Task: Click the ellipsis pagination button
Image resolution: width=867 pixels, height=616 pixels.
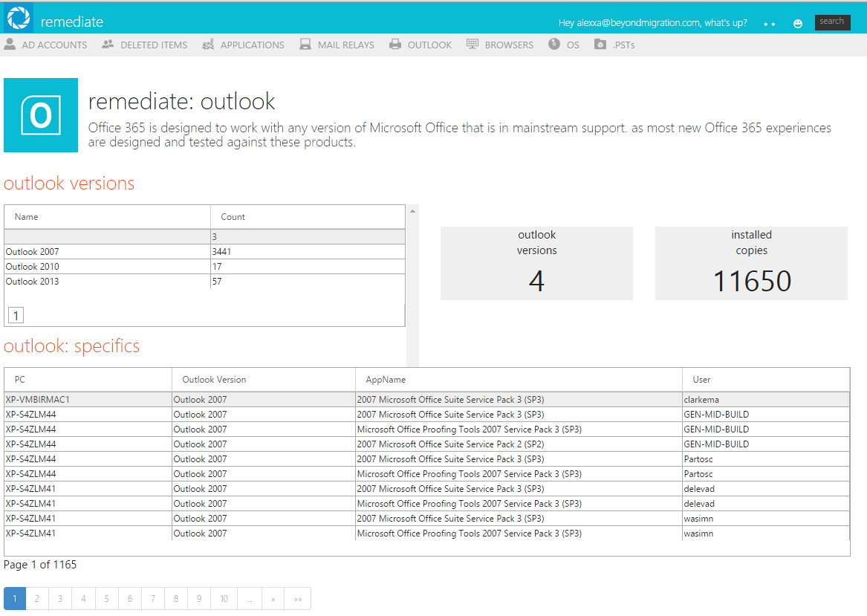Action: click(x=250, y=599)
